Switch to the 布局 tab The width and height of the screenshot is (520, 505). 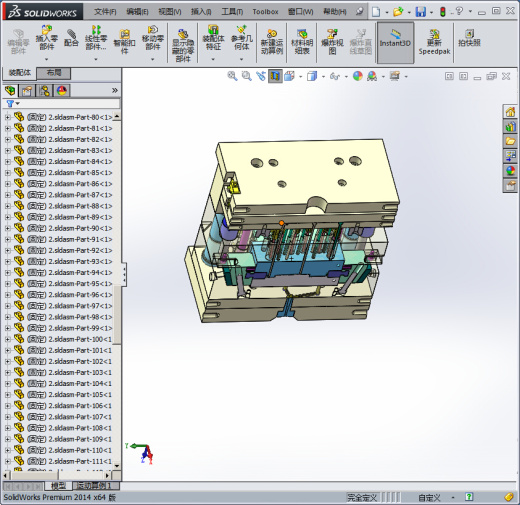pos(54,73)
